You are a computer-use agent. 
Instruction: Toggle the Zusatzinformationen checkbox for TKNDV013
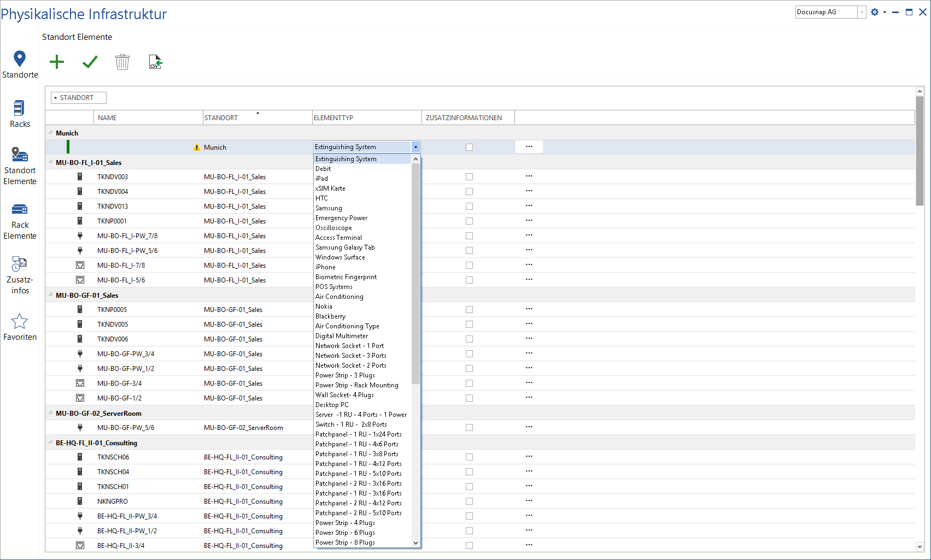(469, 206)
